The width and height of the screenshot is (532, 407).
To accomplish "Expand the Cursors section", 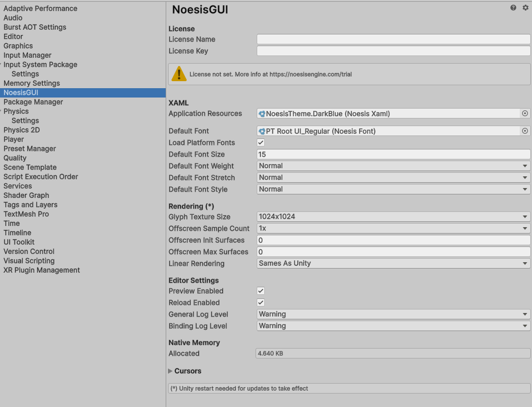I will [x=170, y=371].
